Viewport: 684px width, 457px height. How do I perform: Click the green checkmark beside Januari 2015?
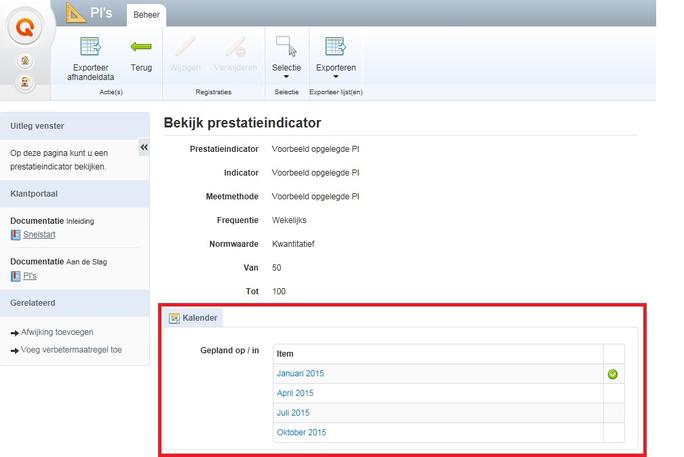coord(613,374)
